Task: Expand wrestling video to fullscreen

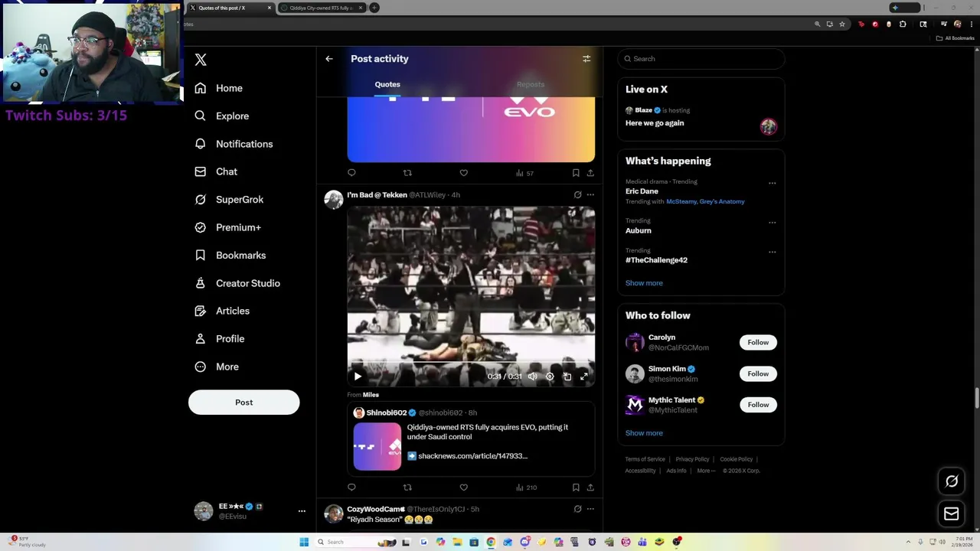Action: coord(584,377)
